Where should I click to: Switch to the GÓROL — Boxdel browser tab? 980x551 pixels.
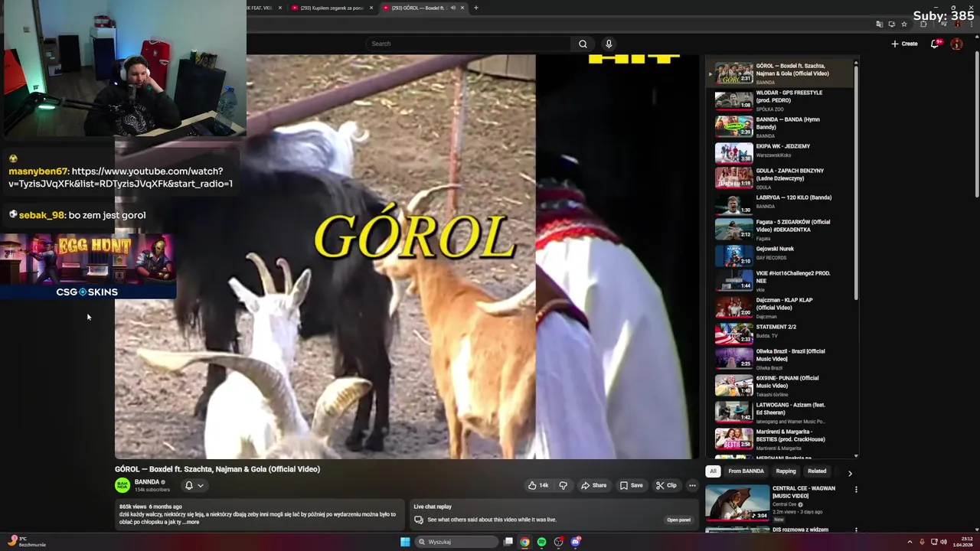[423, 8]
